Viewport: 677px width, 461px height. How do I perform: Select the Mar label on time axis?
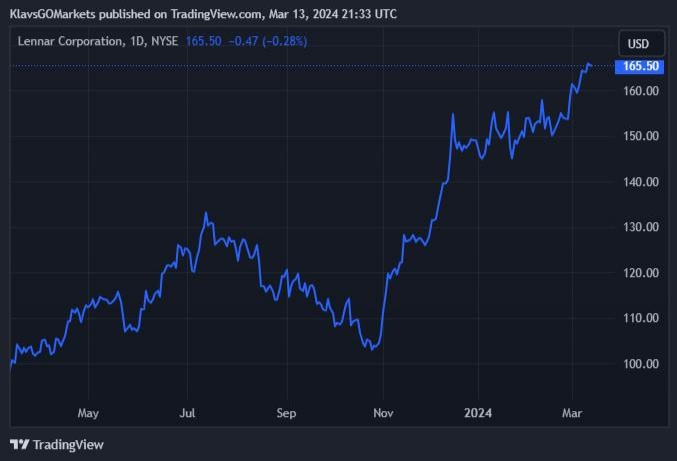click(x=573, y=412)
